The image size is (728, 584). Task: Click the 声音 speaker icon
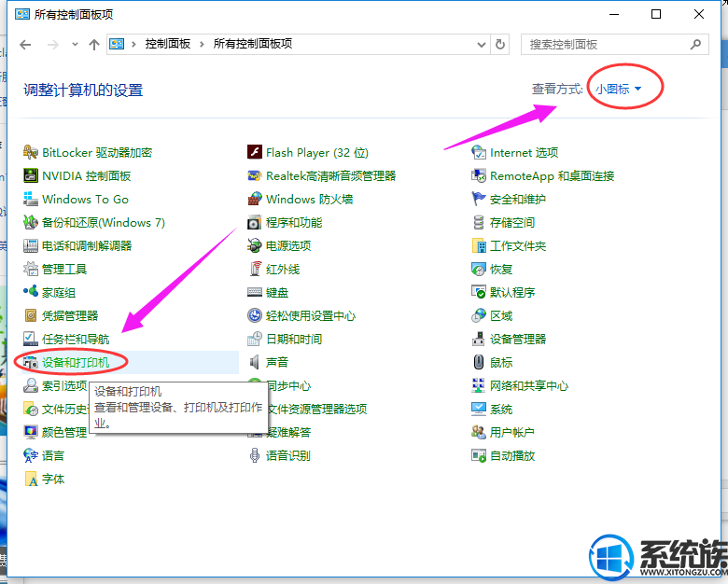(x=255, y=362)
